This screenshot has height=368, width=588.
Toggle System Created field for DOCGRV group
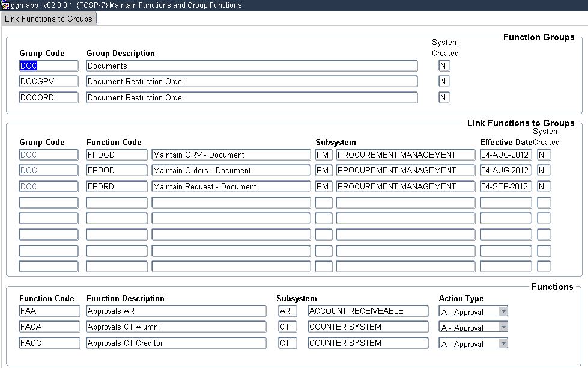click(x=444, y=81)
